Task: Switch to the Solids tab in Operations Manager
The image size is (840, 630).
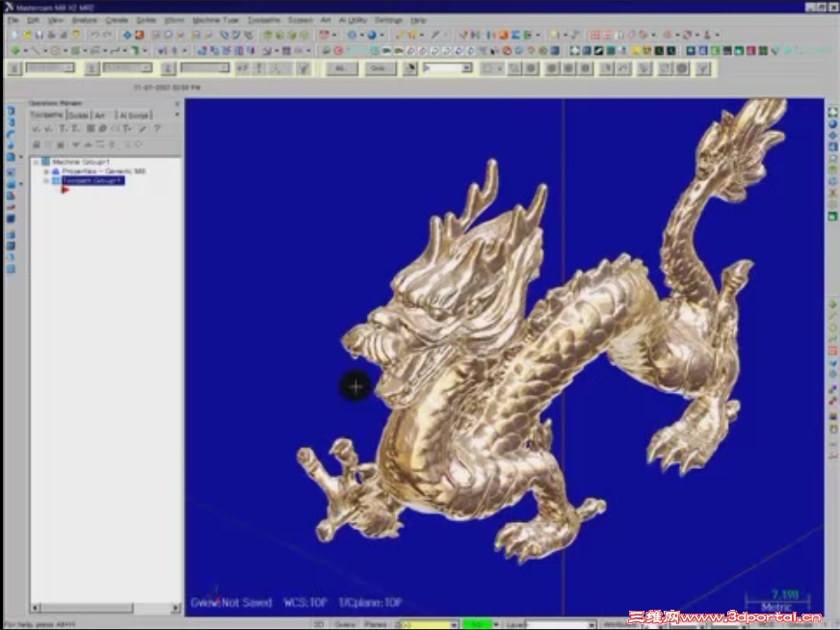Action: 78,116
